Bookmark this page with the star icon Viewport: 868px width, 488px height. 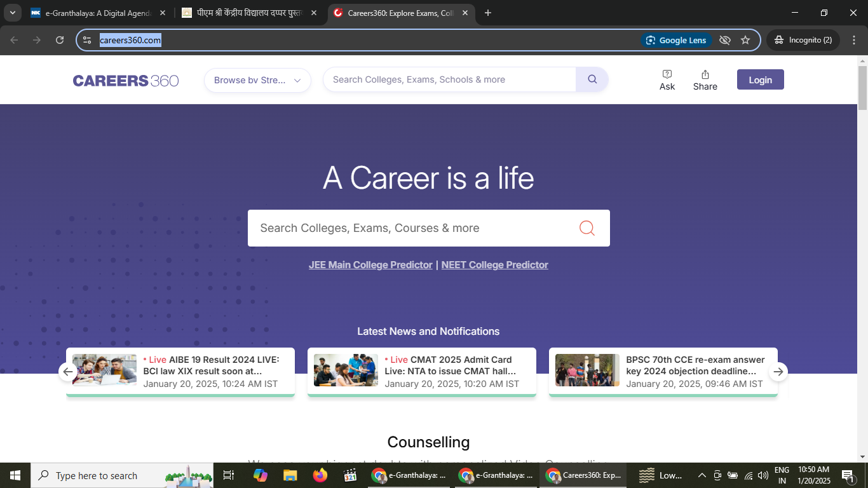pyautogui.click(x=745, y=40)
